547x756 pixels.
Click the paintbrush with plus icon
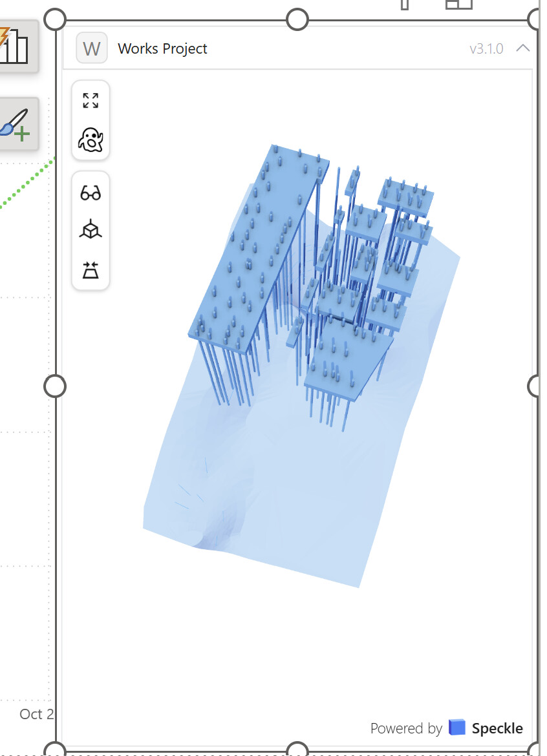[16, 125]
